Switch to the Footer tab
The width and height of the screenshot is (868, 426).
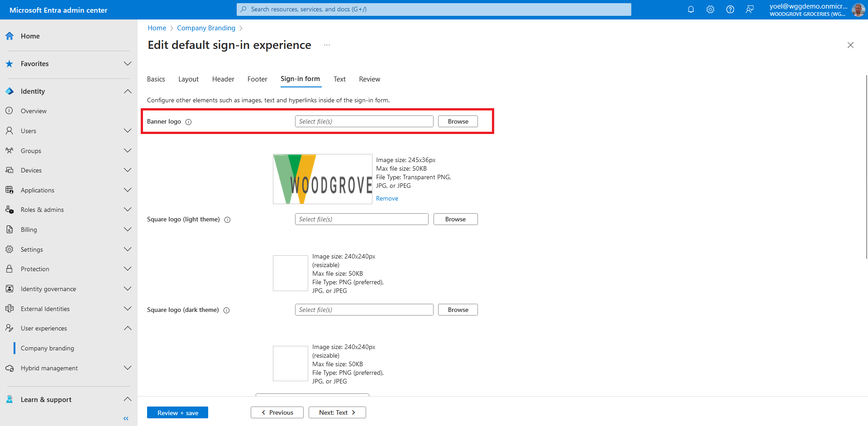coord(257,79)
